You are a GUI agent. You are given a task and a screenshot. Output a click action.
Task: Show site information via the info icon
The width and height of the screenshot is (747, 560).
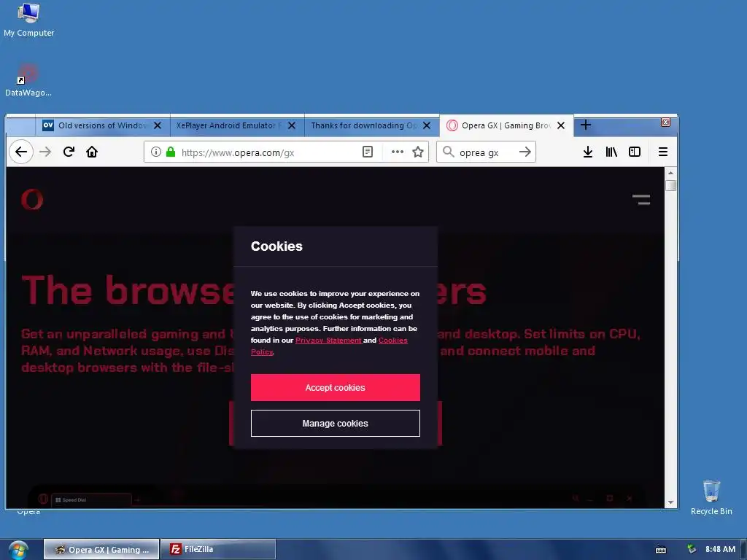tap(156, 152)
